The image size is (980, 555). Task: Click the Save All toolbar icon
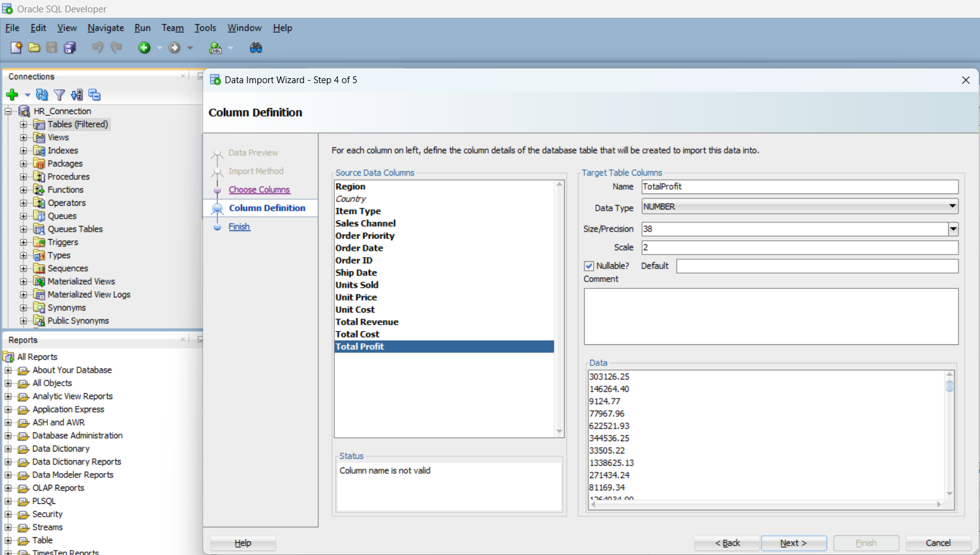pos(70,47)
